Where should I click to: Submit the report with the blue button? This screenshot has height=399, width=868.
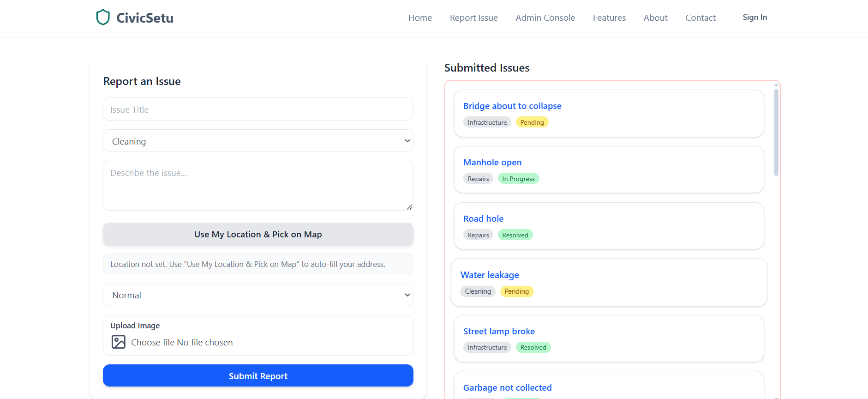[258, 375]
